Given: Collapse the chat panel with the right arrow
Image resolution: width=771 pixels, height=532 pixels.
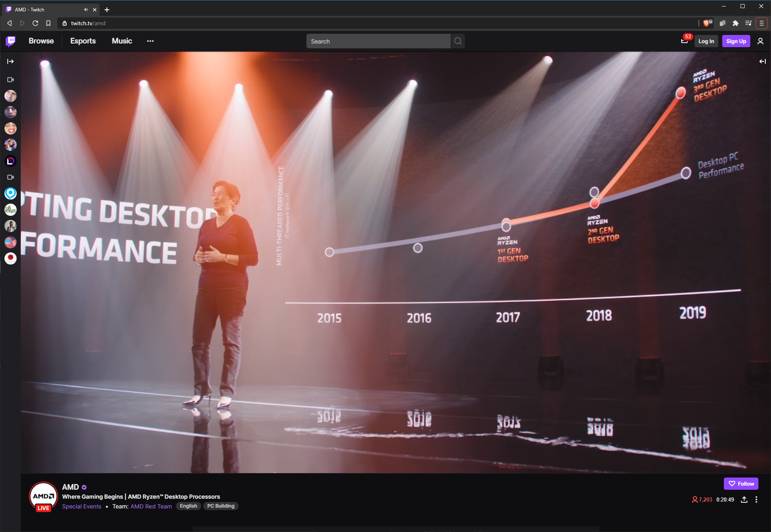Looking at the screenshot, I should [762, 61].
